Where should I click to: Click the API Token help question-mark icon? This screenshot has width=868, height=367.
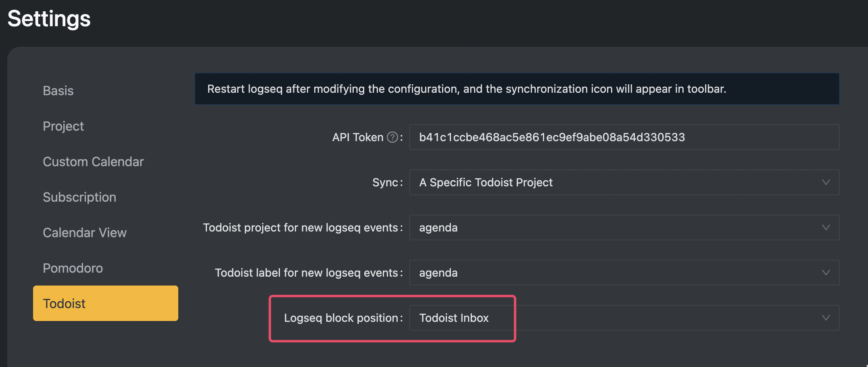click(392, 138)
